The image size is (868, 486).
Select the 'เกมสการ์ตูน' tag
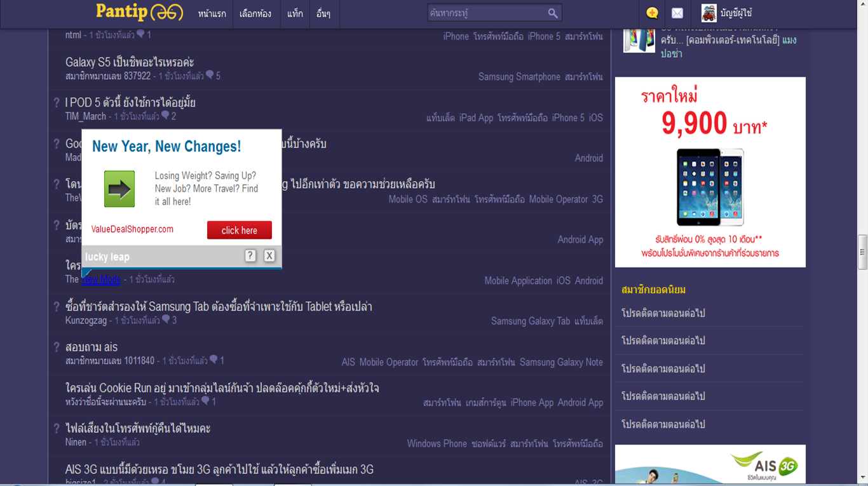click(x=486, y=403)
